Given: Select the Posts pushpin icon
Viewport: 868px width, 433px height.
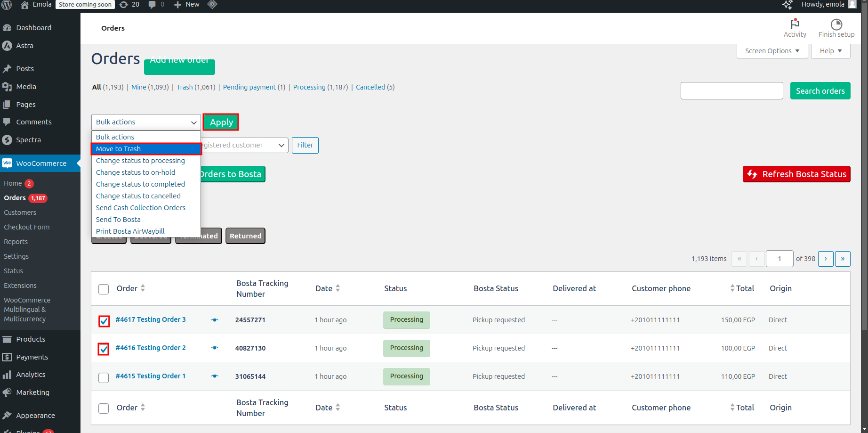Looking at the screenshot, I should pyautogui.click(x=7, y=69).
